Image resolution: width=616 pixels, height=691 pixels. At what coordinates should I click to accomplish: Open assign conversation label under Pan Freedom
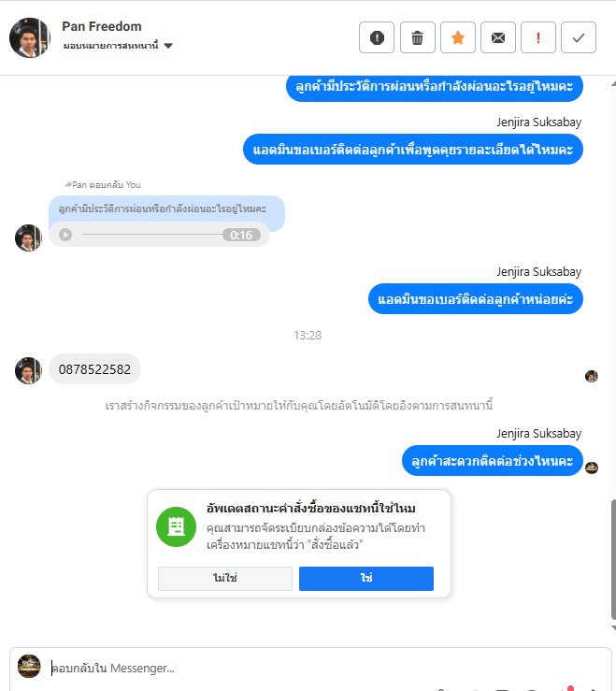[x=110, y=46]
